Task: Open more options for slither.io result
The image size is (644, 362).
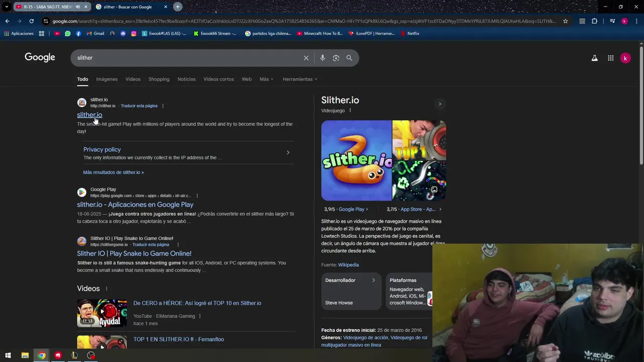Action: (x=163, y=106)
